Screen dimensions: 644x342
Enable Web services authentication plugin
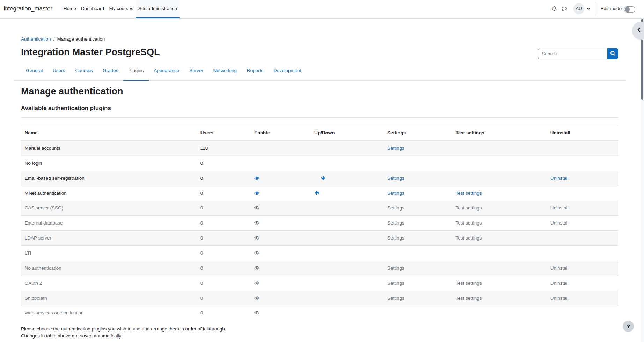tap(257, 313)
